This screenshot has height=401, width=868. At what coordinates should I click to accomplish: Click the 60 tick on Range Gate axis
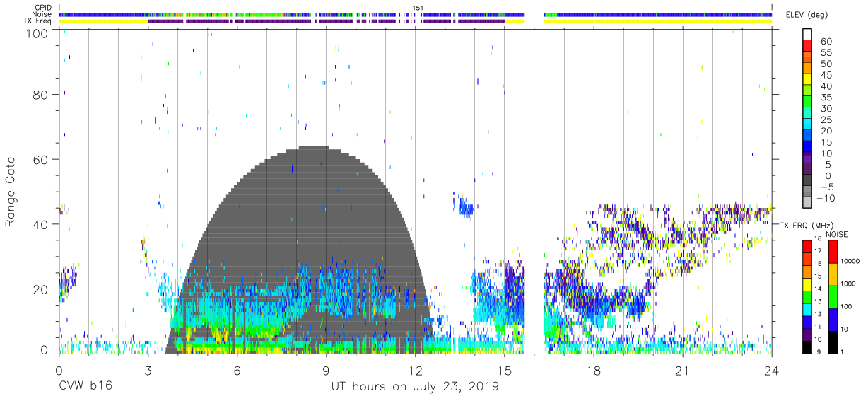tap(41, 159)
